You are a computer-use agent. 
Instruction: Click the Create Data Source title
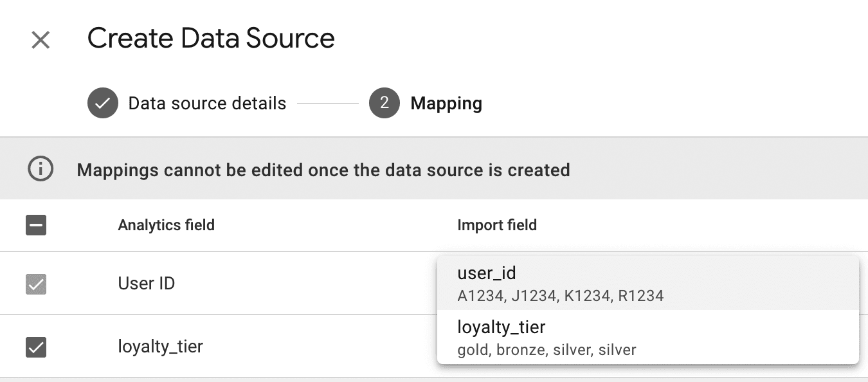[x=211, y=39]
